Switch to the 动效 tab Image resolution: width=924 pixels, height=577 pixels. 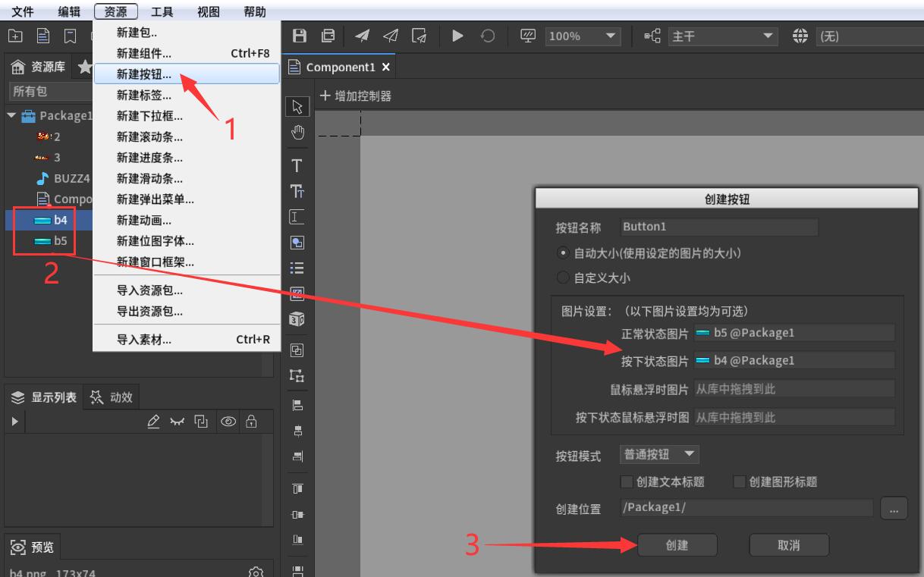112,397
